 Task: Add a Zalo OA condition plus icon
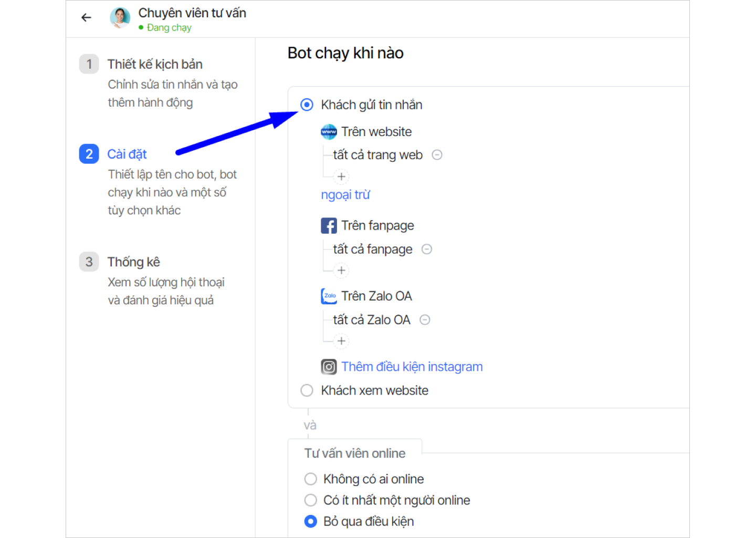click(x=341, y=342)
